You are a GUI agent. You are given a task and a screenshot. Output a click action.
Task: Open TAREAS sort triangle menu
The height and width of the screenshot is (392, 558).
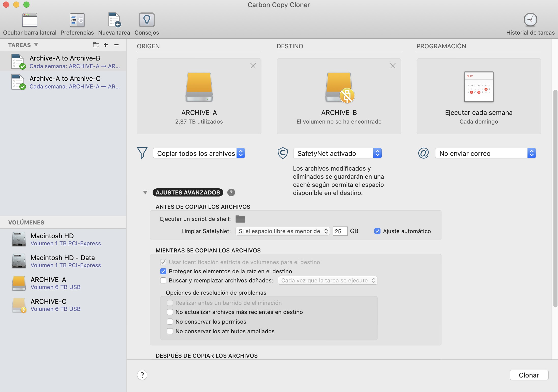(36, 45)
